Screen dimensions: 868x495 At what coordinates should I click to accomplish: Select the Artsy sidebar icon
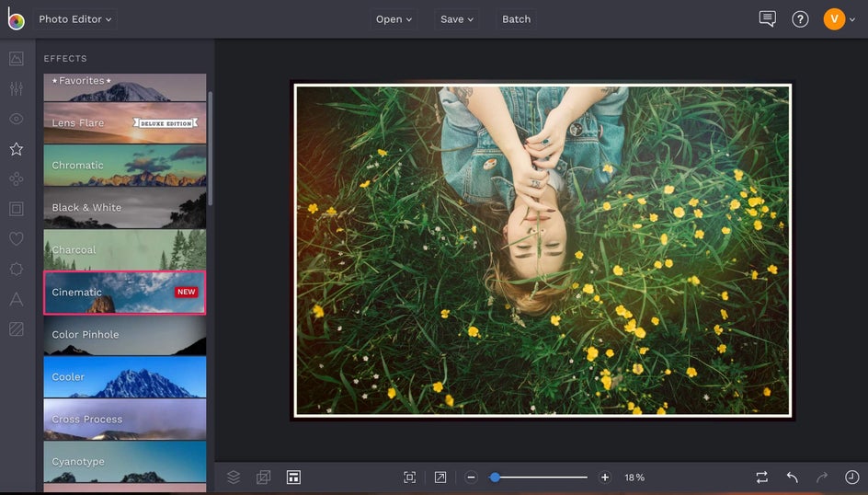[x=16, y=179]
